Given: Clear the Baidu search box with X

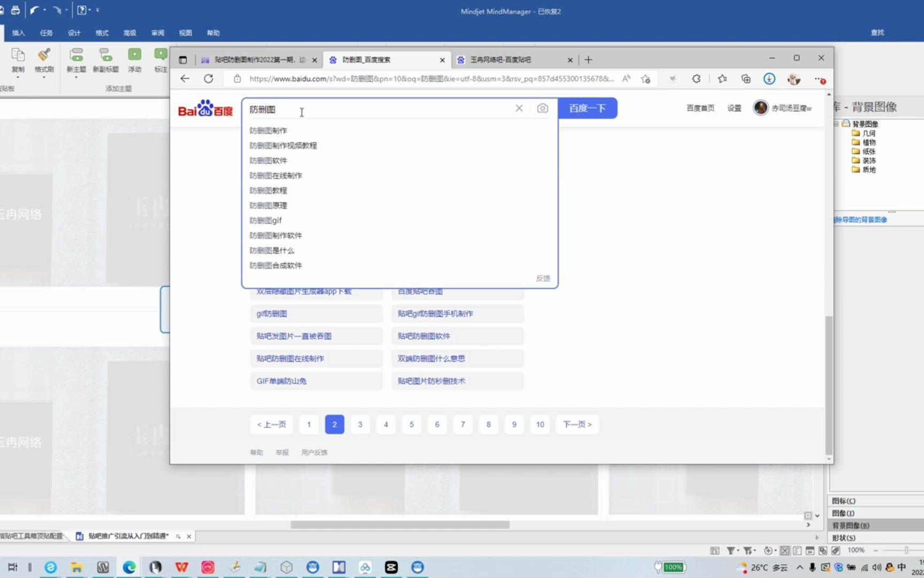Looking at the screenshot, I should 519,108.
